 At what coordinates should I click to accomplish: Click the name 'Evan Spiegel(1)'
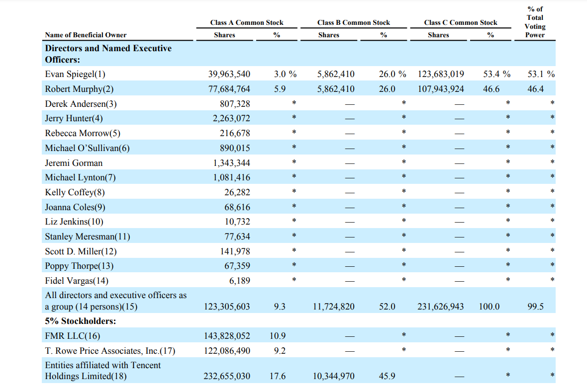point(75,74)
